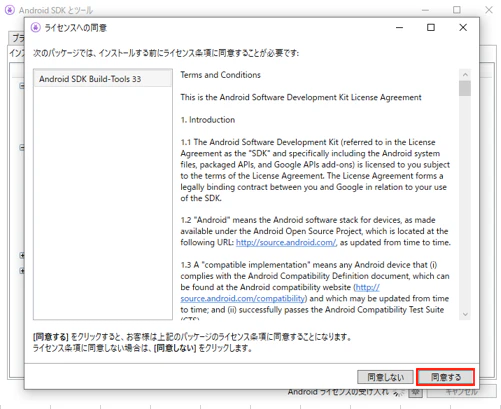Click the 同意する (Accept) button
This screenshot has height=409, width=501.
point(445,377)
